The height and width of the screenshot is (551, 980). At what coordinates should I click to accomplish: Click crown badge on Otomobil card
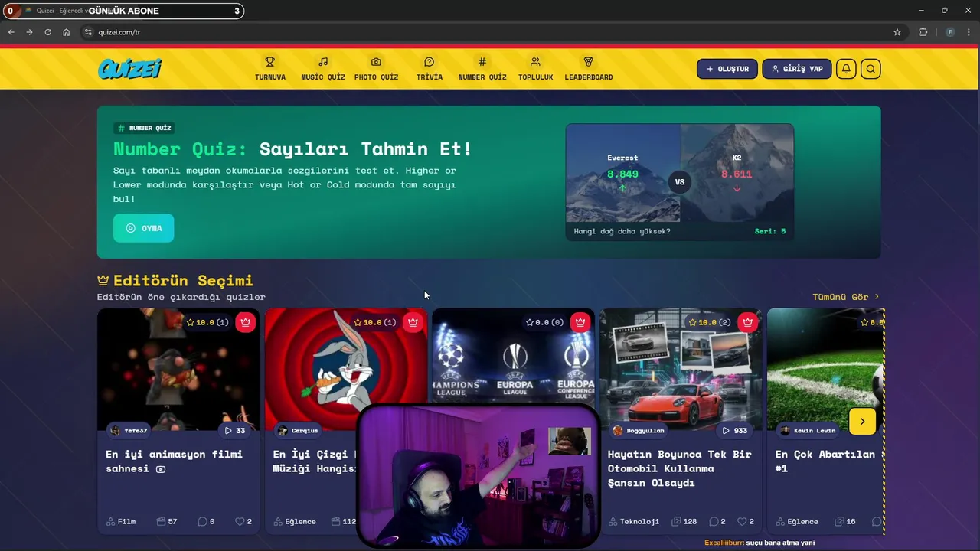click(748, 322)
